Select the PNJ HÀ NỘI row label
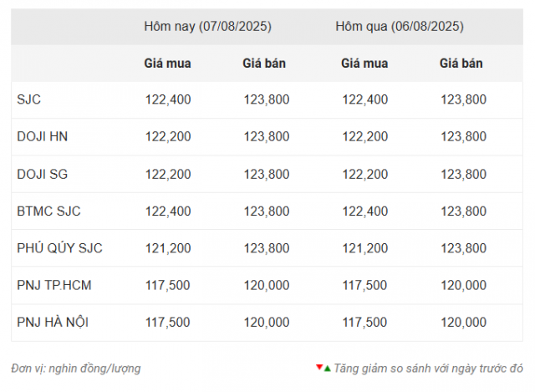The width and height of the screenshot is (535, 392). 53,322
